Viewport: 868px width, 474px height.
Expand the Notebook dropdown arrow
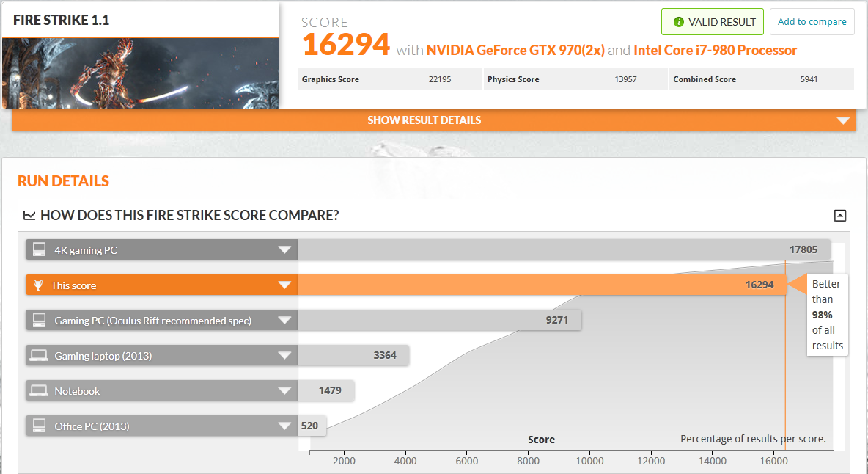click(x=284, y=391)
